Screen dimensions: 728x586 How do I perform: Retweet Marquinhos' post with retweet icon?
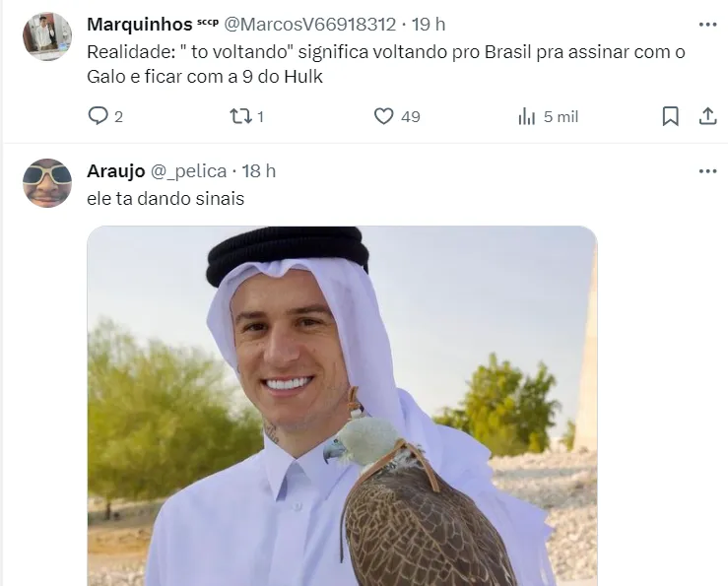click(x=241, y=116)
